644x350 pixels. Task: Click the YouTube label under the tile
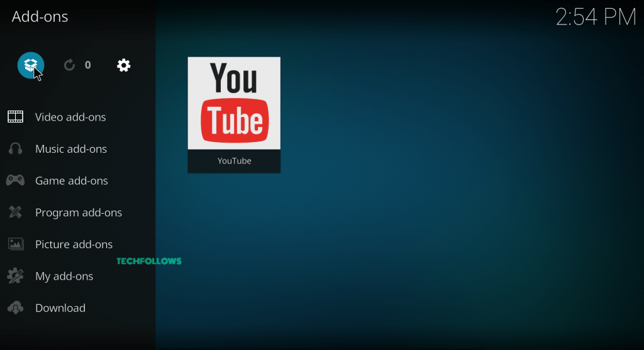234,161
